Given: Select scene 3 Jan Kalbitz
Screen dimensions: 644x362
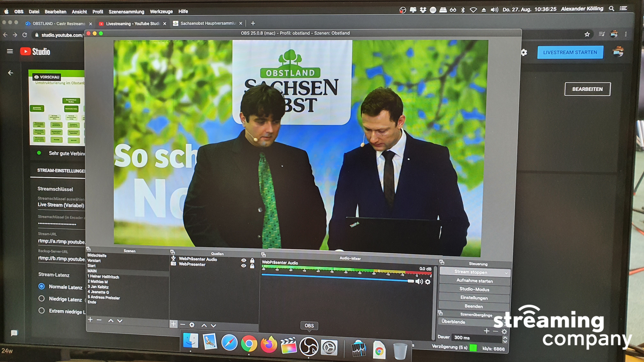Looking at the screenshot, I should pyautogui.click(x=98, y=287).
